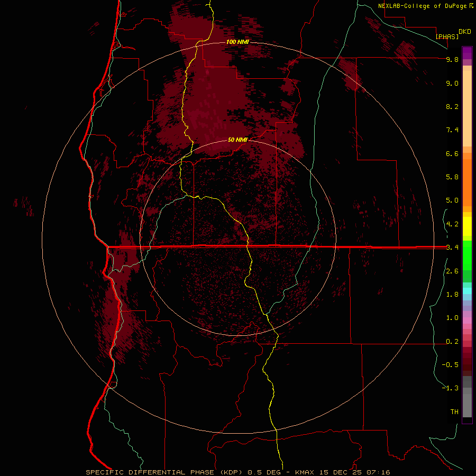Click the DKD label above the color scale
476x476 pixels.
point(465,32)
